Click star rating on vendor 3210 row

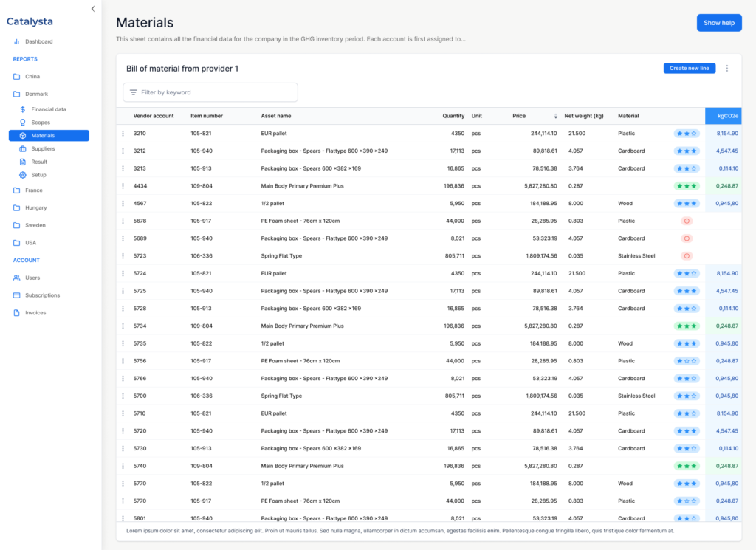pyautogui.click(x=686, y=134)
